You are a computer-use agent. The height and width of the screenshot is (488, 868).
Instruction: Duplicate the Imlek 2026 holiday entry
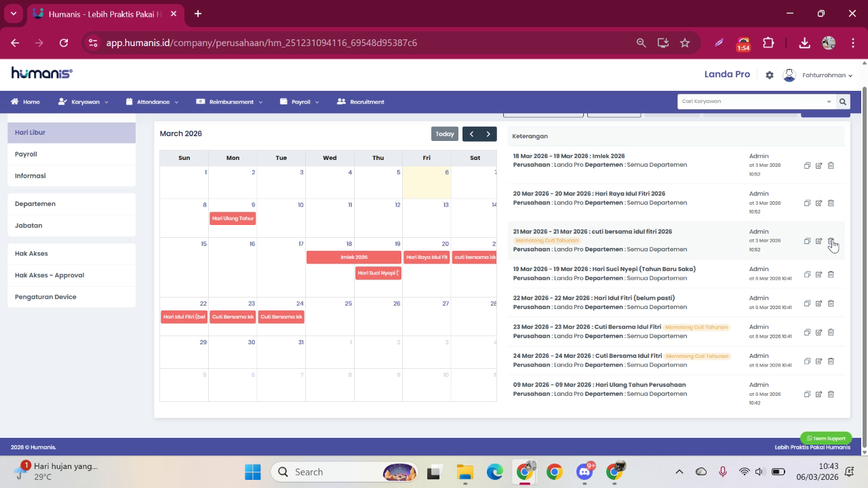[x=807, y=165]
